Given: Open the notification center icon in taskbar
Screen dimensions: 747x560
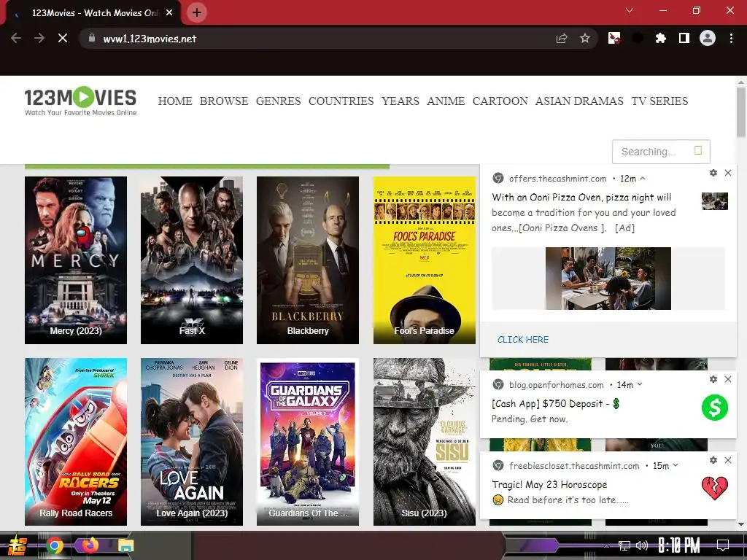Looking at the screenshot, I should click(x=723, y=545).
